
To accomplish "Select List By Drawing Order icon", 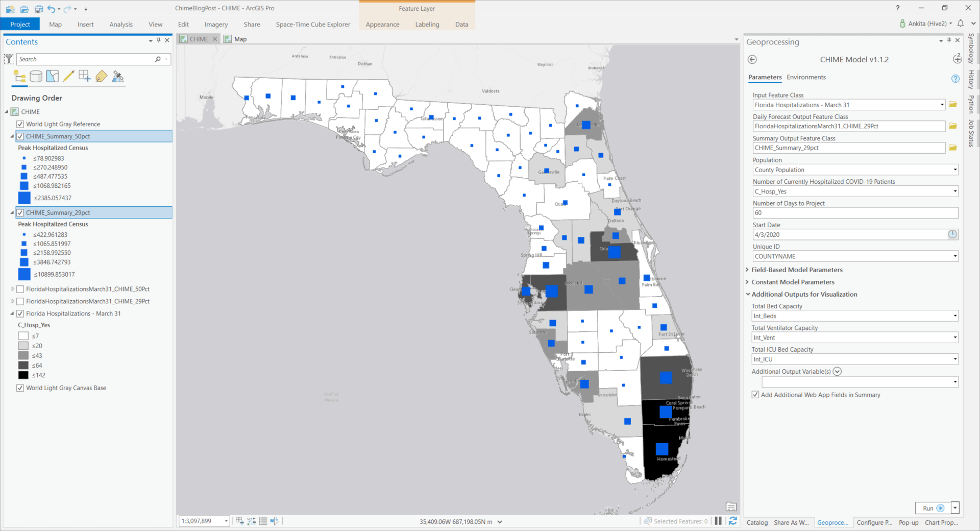I will point(20,77).
